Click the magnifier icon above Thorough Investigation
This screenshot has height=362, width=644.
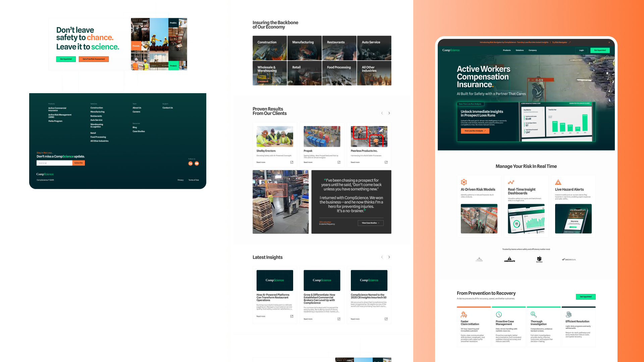pos(534,314)
